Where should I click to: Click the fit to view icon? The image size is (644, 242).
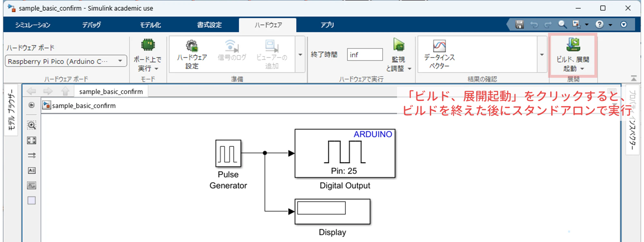tap(32, 140)
